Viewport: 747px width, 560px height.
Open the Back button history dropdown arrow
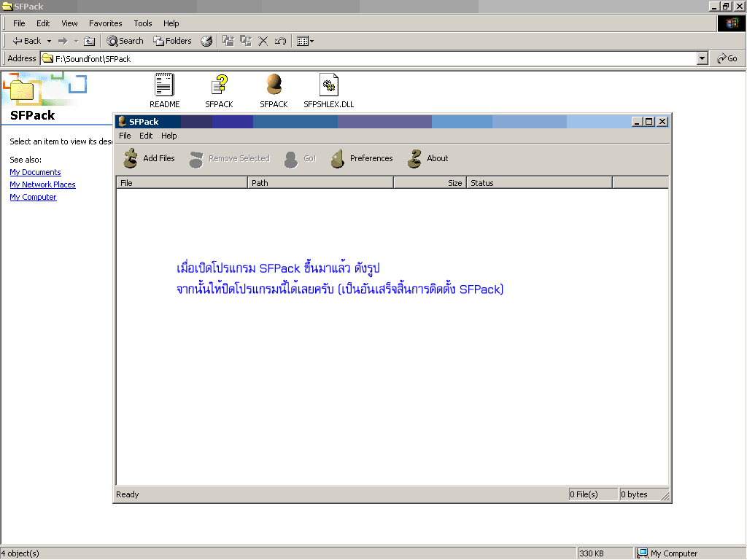tap(49, 41)
